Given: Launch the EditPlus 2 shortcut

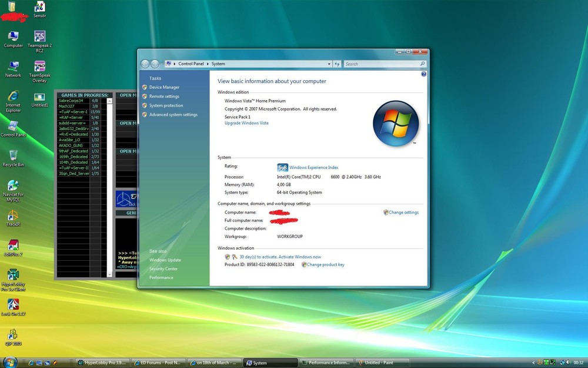Looking at the screenshot, I should coord(13,248).
